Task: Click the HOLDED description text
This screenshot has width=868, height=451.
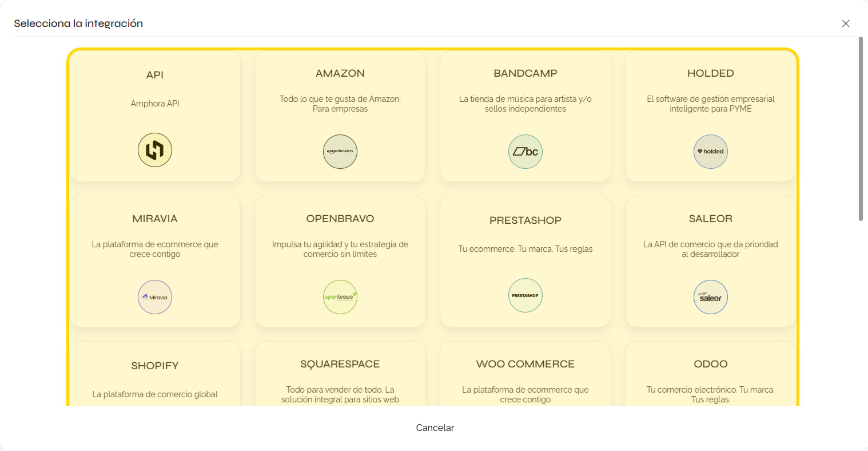Action: (x=711, y=104)
